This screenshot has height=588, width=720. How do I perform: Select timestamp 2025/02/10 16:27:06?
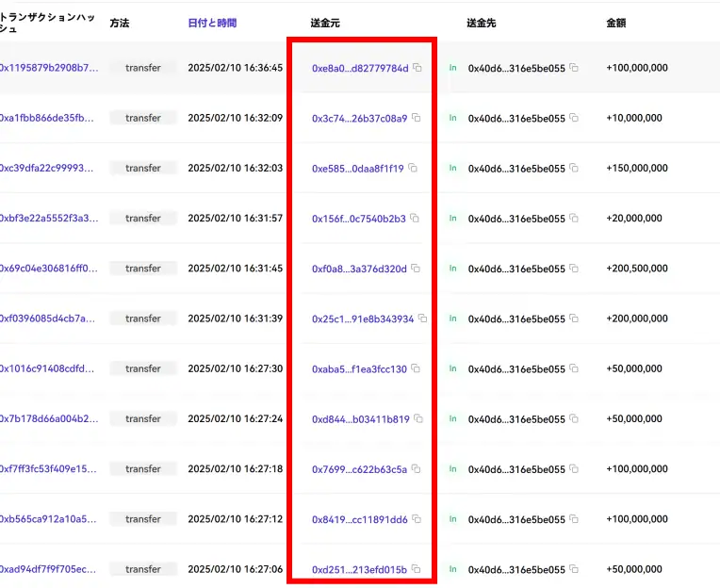[235, 569]
